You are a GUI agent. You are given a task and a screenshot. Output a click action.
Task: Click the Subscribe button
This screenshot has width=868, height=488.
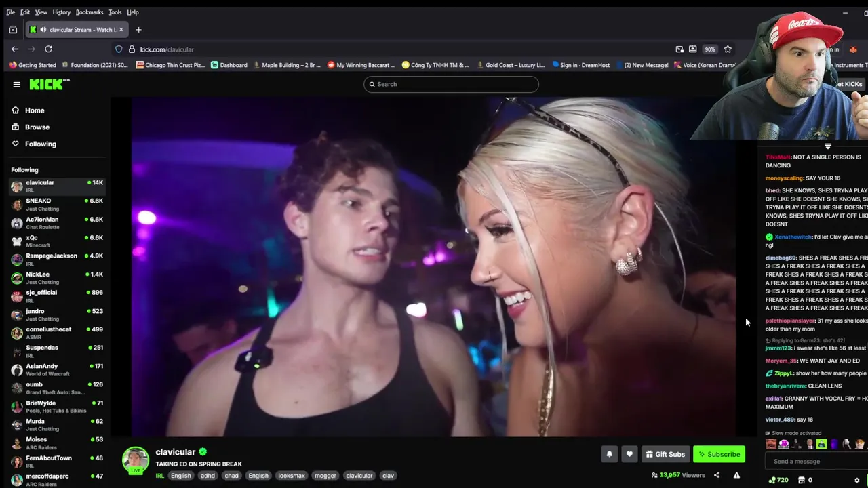point(719,454)
